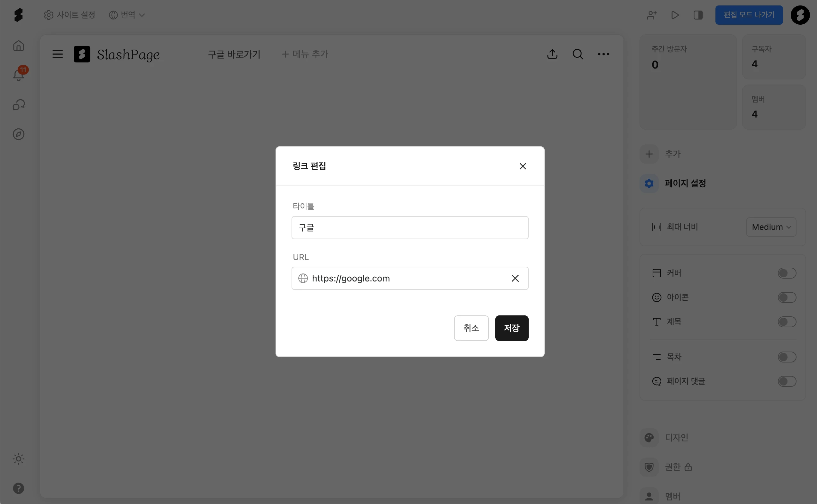The height and width of the screenshot is (504, 817).
Task: Click the notifications bell icon
Action: pos(19,75)
